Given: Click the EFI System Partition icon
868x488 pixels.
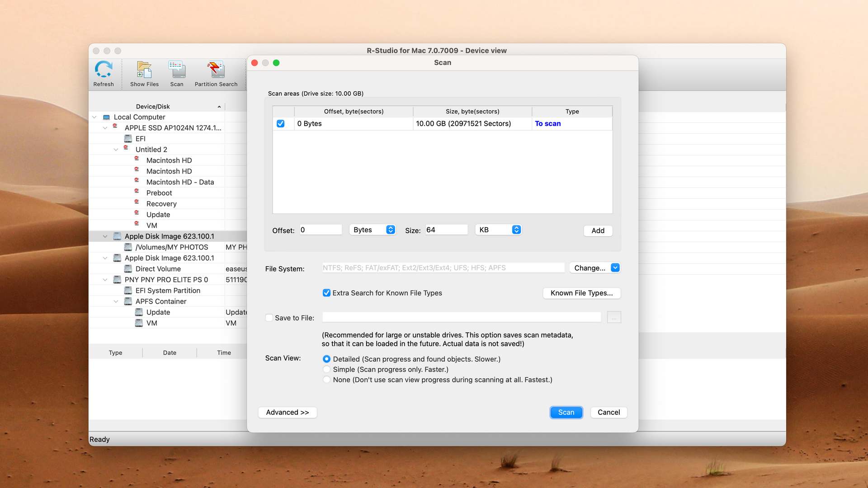Looking at the screenshot, I should (128, 291).
